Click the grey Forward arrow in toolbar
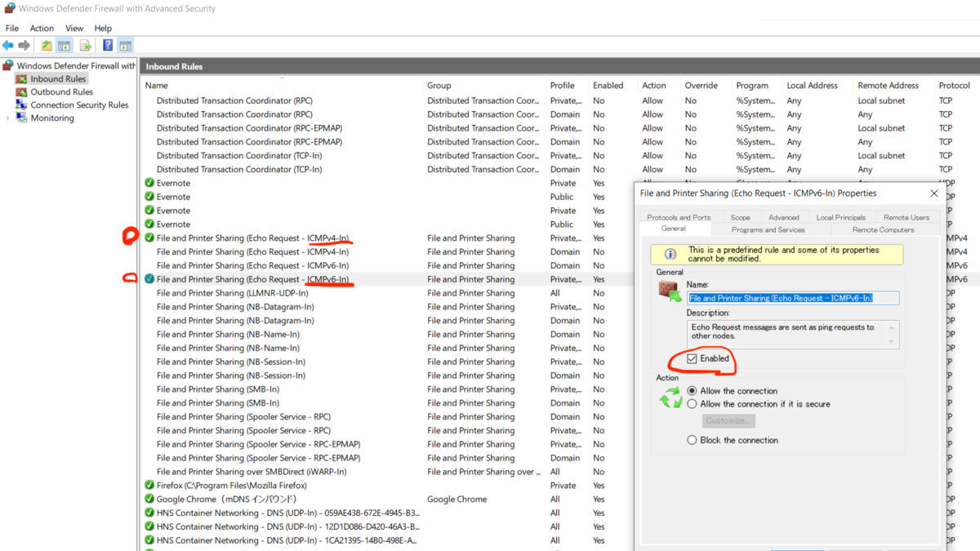Viewport: 980px width, 551px height. [24, 46]
